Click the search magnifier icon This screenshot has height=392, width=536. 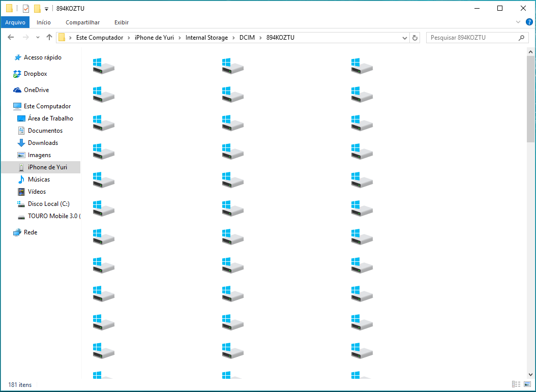[x=521, y=38]
